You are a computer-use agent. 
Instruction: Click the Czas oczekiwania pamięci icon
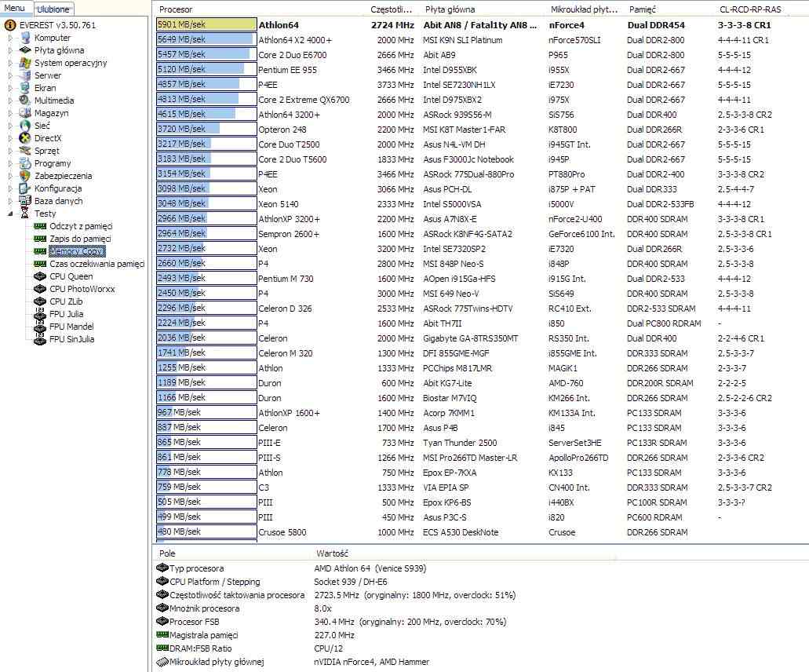tap(40, 264)
